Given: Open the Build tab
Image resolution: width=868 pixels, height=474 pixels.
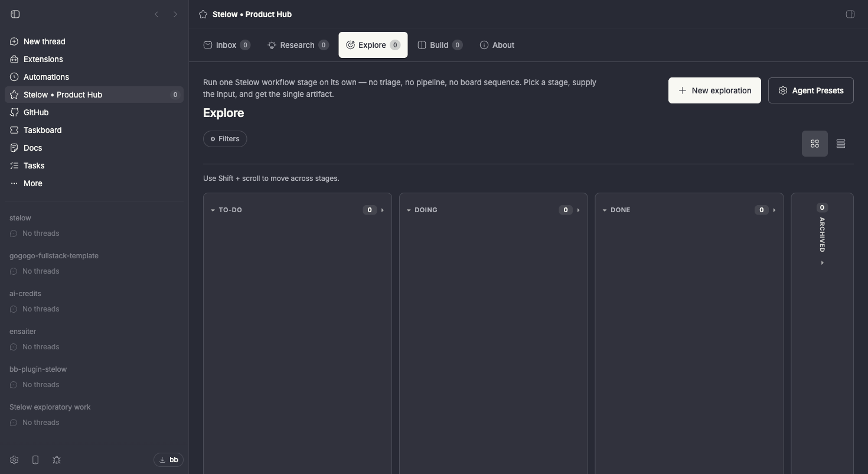Looking at the screenshot, I should [x=440, y=45].
